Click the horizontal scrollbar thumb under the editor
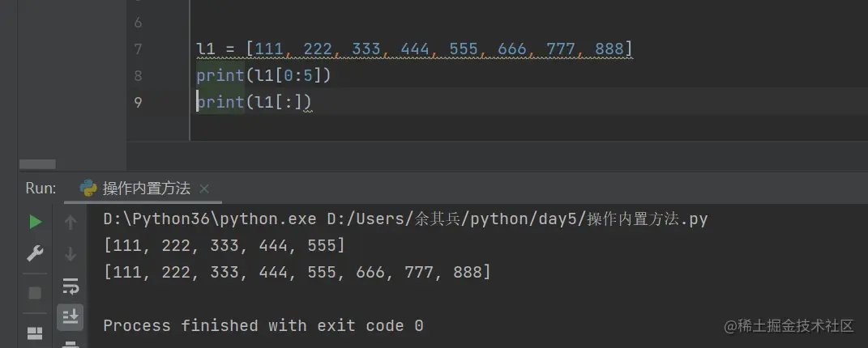This screenshot has height=348, width=868. coord(37,164)
